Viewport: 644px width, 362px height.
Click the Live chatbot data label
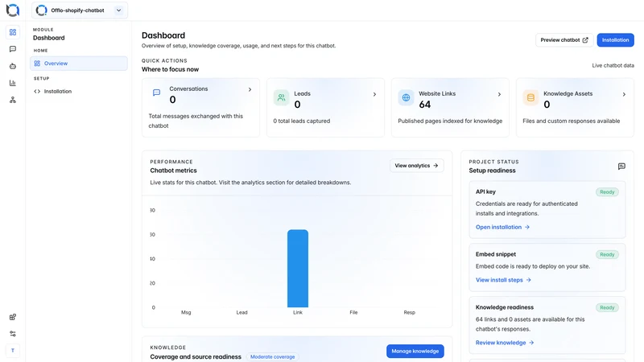(613, 65)
